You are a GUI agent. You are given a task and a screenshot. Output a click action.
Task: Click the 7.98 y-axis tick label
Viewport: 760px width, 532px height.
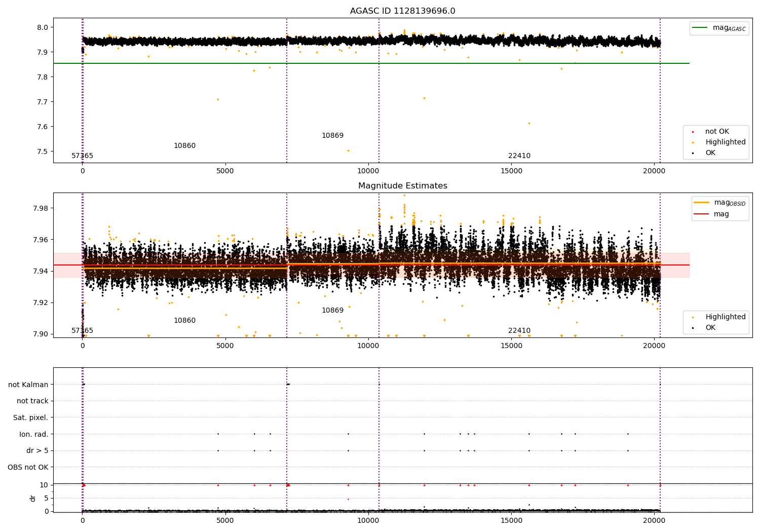point(41,208)
